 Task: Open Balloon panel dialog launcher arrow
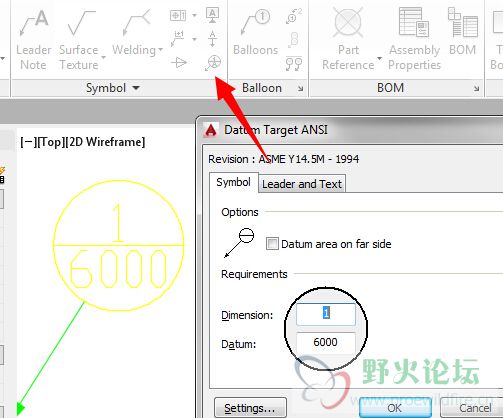(300, 89)
